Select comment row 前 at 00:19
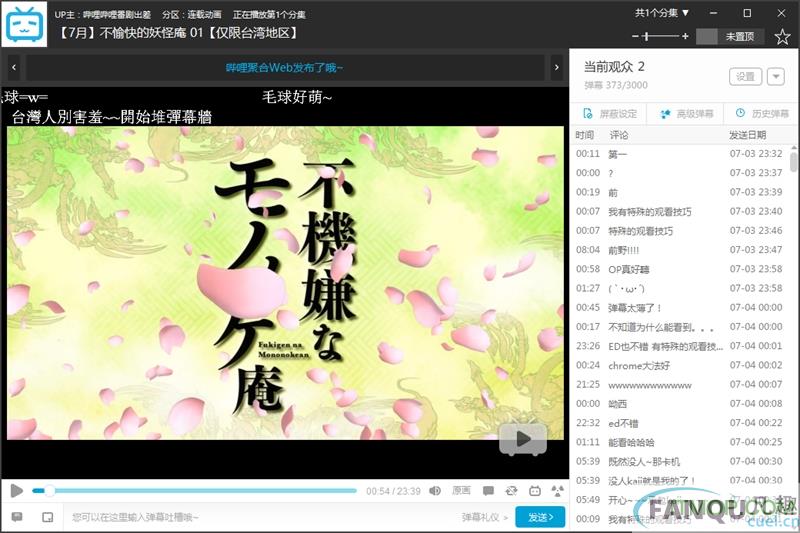Image resolution: width=800 pixels, height=533 pixels. [681, 192]
